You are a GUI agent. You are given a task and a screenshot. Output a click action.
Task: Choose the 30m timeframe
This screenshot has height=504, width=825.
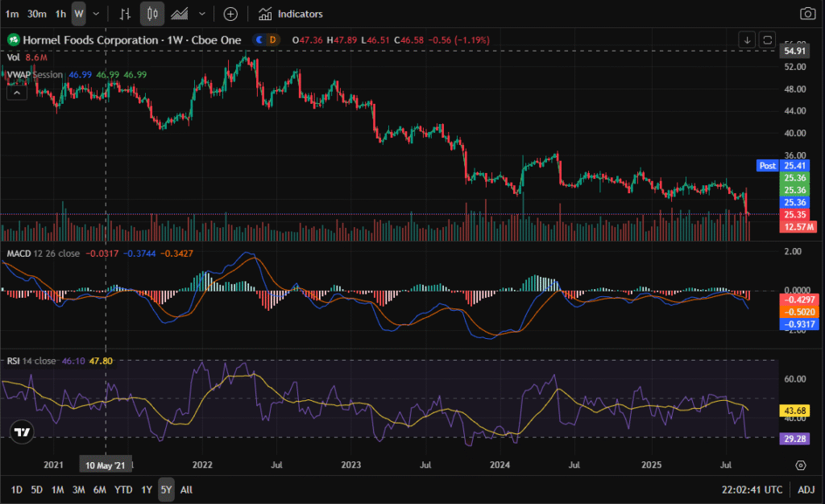point(36,14)
